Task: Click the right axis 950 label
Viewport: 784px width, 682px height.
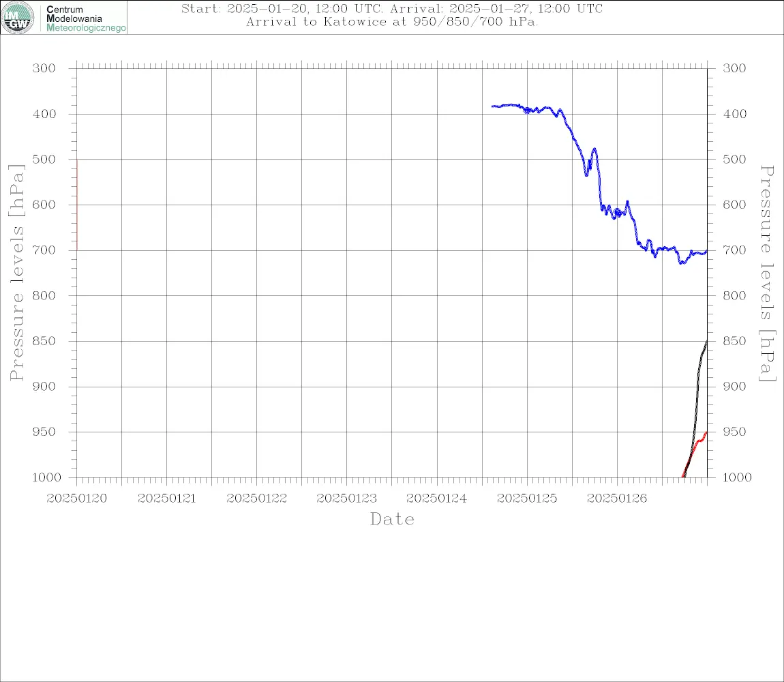Action: tap(734, 431)
